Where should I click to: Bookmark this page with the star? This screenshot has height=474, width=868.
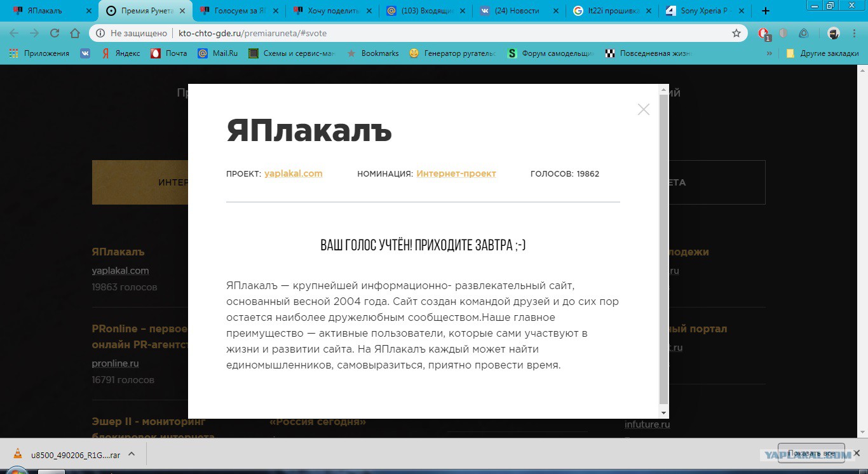point(736,33)
